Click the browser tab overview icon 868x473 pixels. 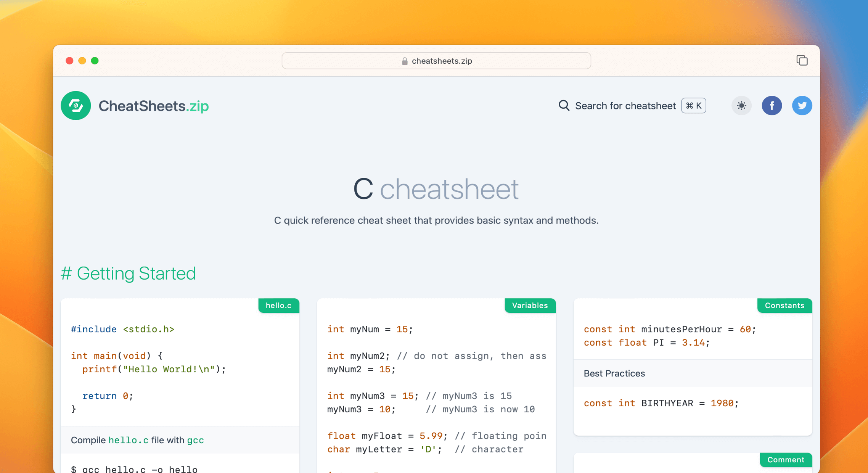click(x=802, y=61)
